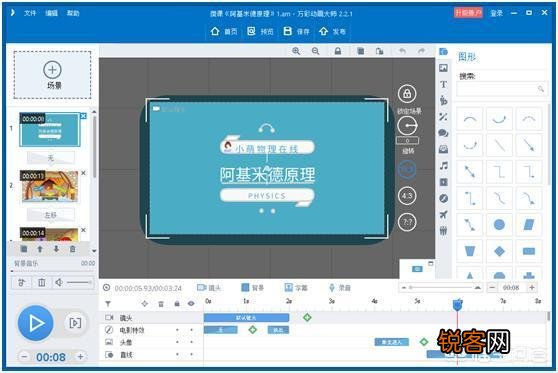Select the 16:9 aspect ratio circle

click(407, 169)
